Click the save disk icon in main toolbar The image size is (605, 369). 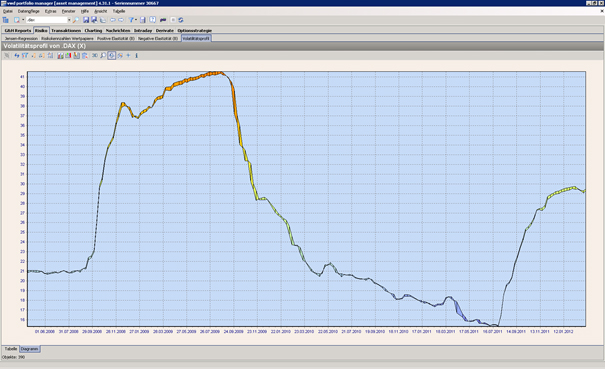(86, 20)
